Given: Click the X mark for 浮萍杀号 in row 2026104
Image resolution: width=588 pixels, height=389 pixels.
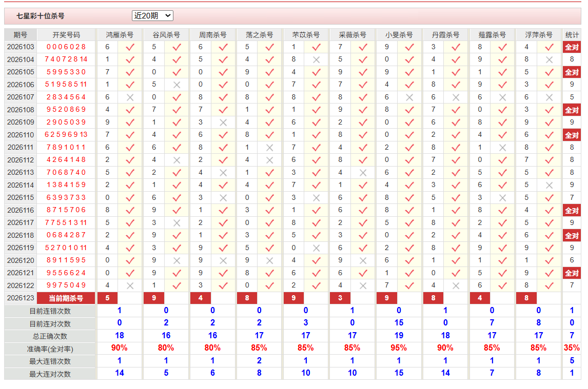Looking at the screenshot, I should click(549, 59).
